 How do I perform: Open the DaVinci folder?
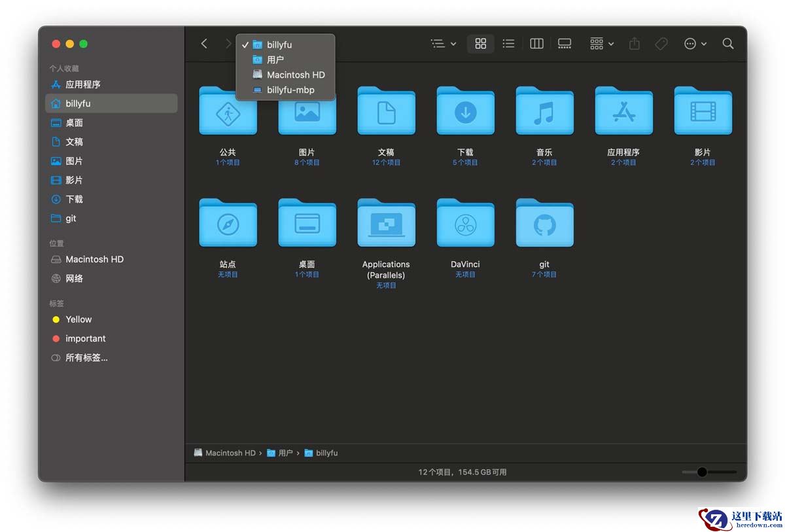465,224
